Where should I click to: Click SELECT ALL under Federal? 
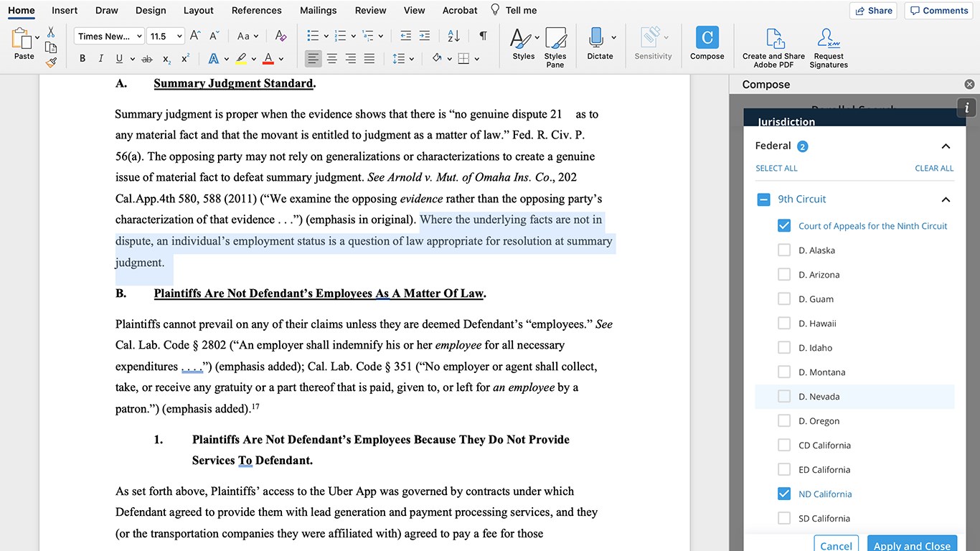pyautogui.click(x=776, y=169)
